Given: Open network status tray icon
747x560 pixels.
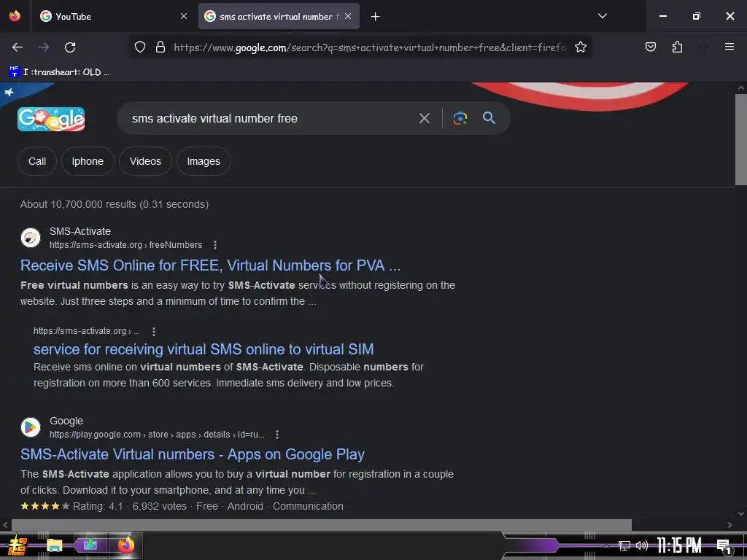Looking at the screenshot, I should click(624, 545).
